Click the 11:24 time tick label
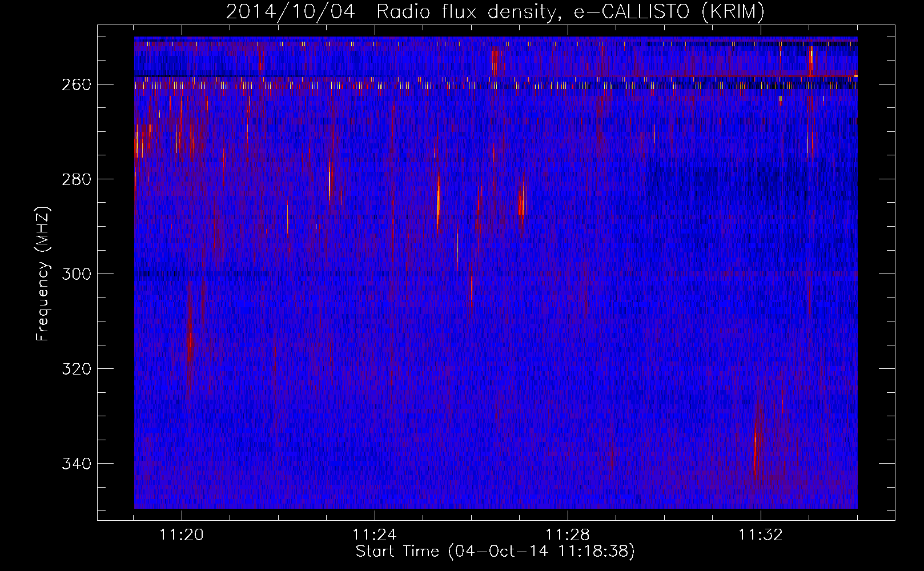924x571 pixels. tap(375, 534)
